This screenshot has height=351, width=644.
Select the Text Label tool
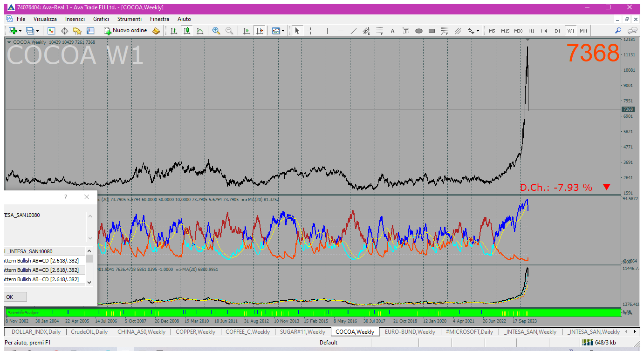(x=406, y=31)
